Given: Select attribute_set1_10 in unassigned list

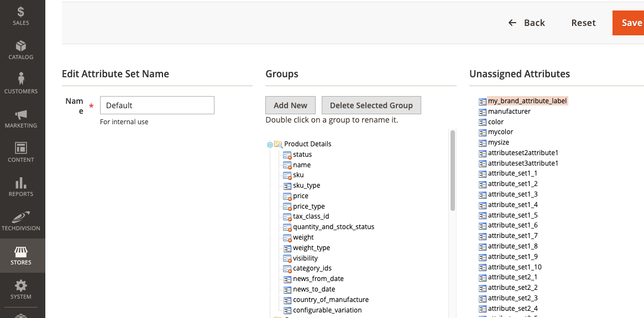Looking at the screenshot, I should (x=515, y=267).
